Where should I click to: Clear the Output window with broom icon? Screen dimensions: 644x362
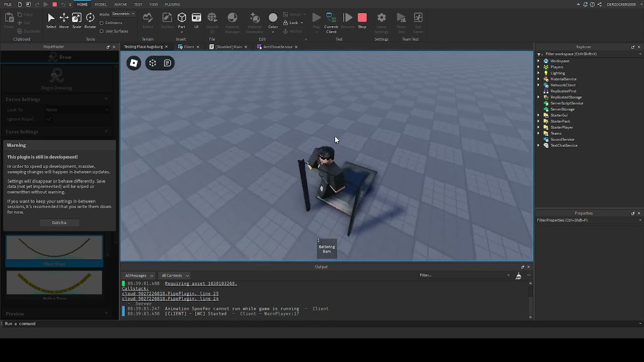click(x=518, y=276)
